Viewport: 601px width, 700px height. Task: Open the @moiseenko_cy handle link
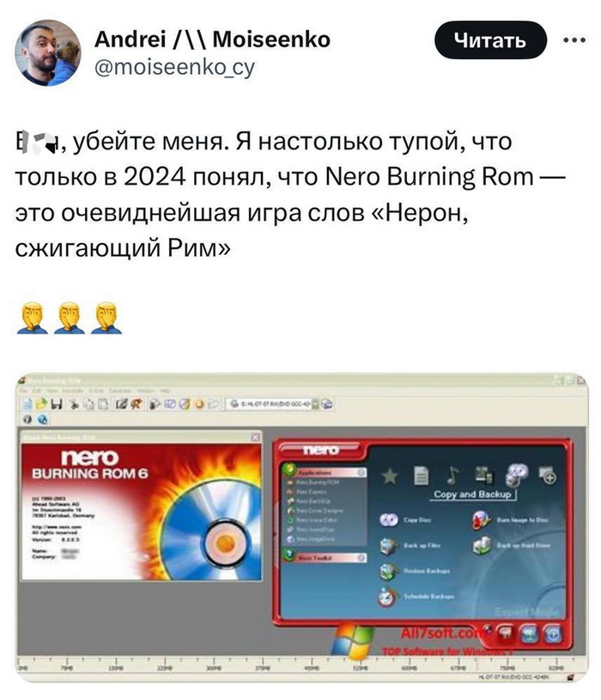tap(174, 67)
